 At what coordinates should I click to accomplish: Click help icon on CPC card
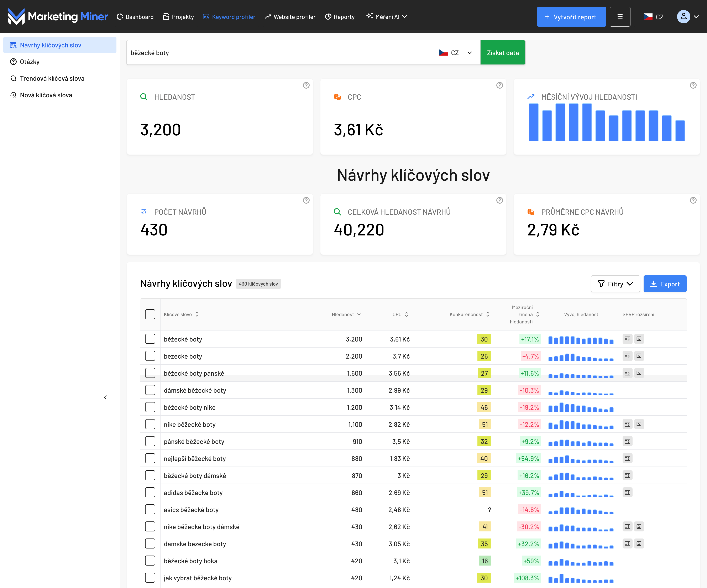coord(500,85)
